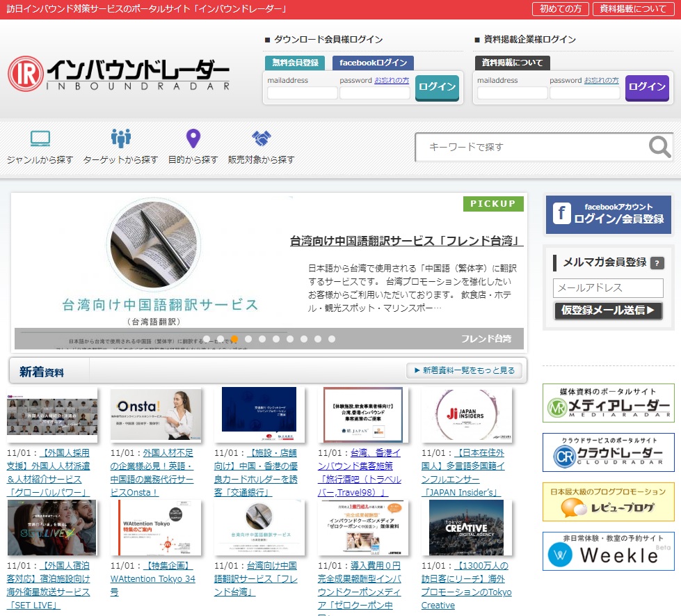Open Tokyo Creative thumbnail
Image resolution: width=681 pixels, height=616 pixels.
(467, 528)
